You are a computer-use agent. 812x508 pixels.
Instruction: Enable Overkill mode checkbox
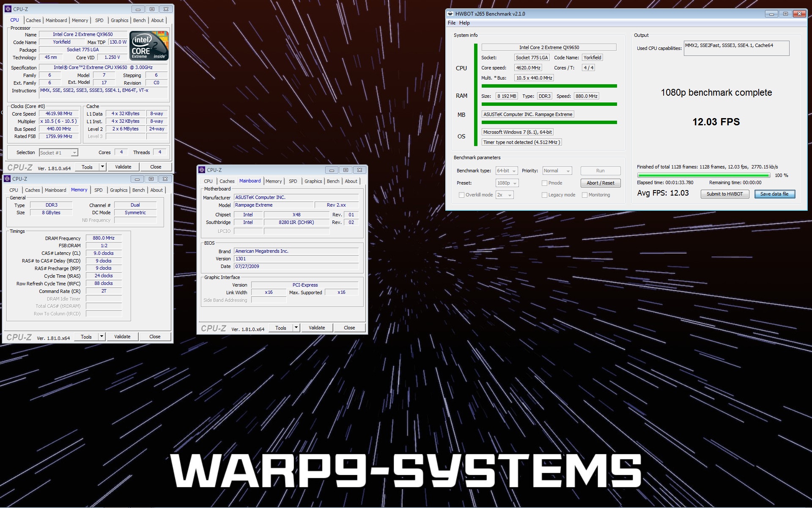461,195
